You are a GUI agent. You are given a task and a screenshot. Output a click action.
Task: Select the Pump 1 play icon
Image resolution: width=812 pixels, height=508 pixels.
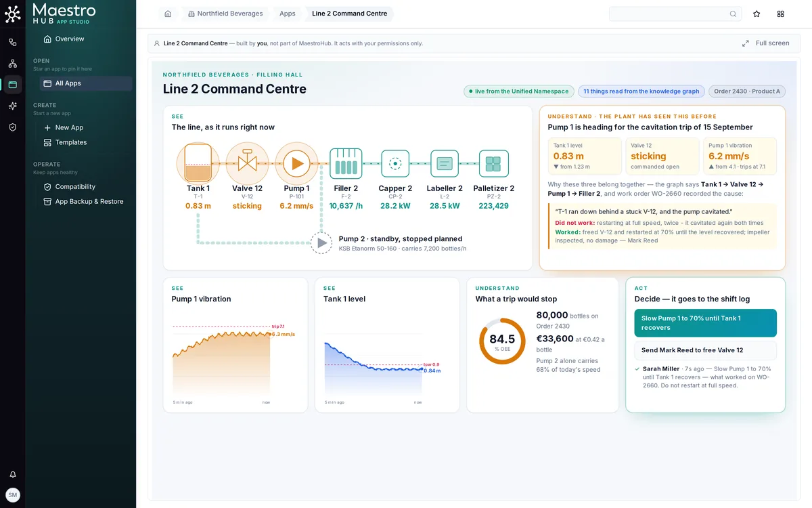pos(296,163)
